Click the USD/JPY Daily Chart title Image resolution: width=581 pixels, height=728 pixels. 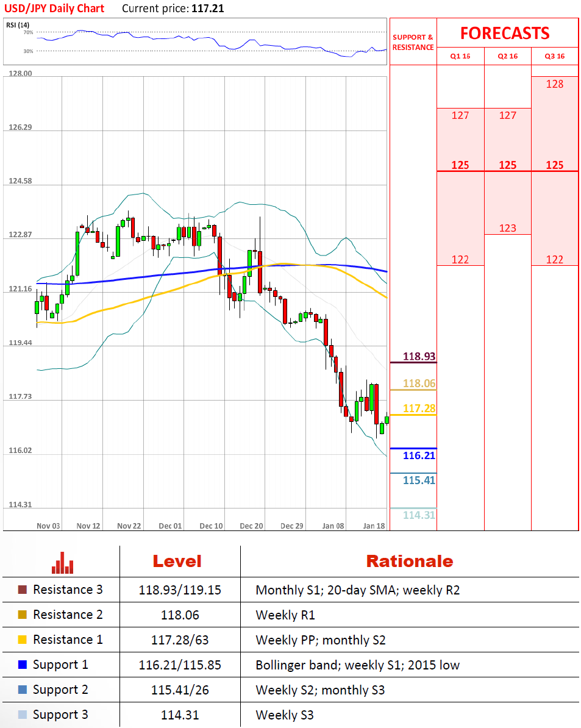click(x=54, y=9)
